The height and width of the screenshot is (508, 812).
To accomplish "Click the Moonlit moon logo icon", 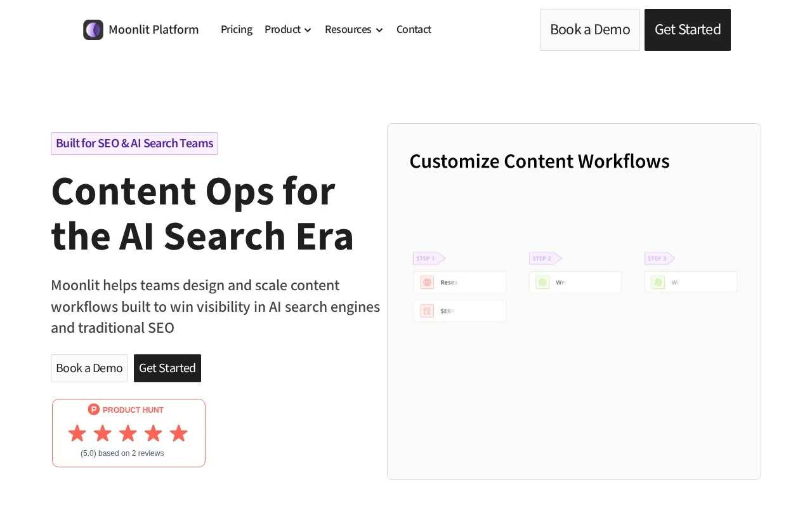I will (93, 30).
